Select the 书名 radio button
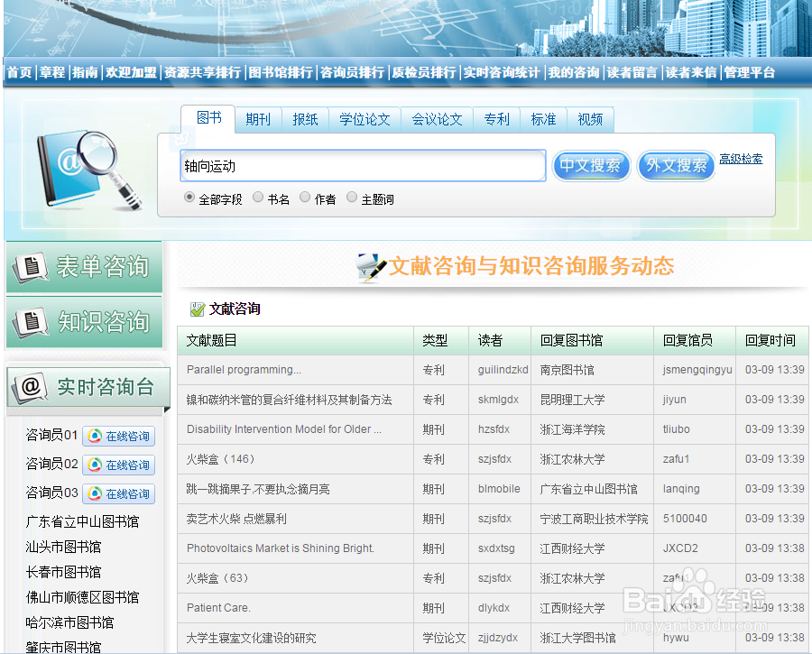812x654 pixels. pos(258,198)
